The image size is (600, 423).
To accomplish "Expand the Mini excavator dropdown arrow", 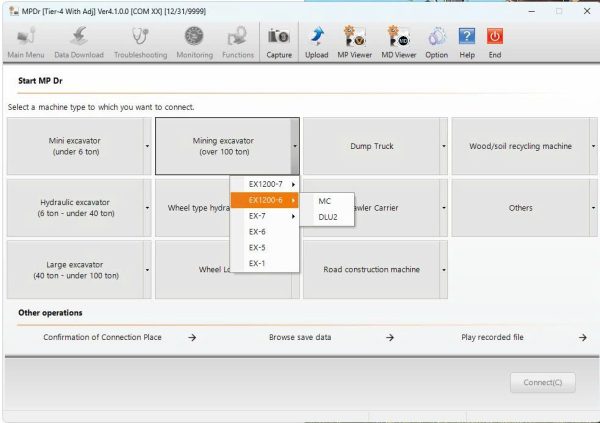I will (x=147, y=146).
